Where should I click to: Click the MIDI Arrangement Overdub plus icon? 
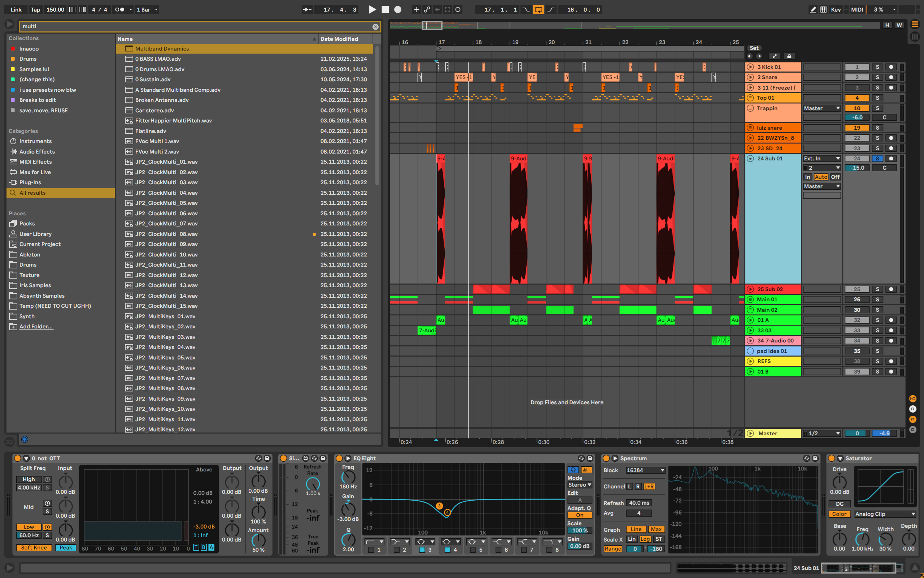coord(416,9)
